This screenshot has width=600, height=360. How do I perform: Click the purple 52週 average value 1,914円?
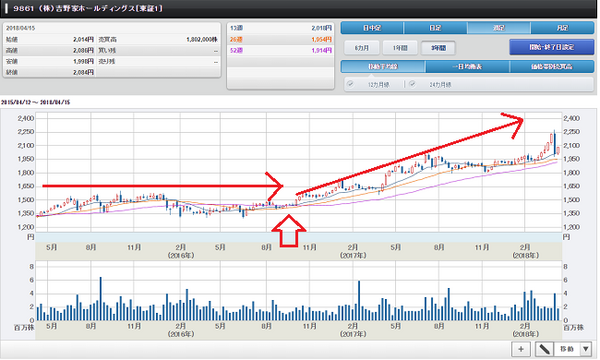pos(321,50)
